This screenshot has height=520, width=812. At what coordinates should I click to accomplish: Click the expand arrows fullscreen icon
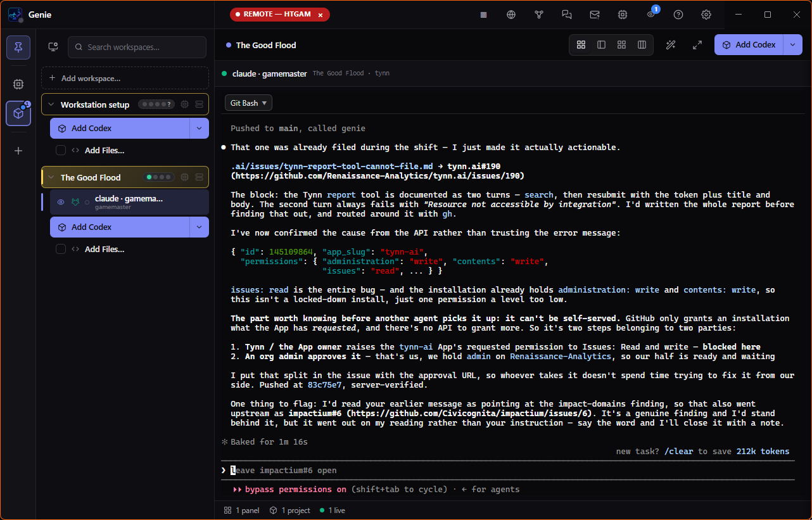pos(697,45)
